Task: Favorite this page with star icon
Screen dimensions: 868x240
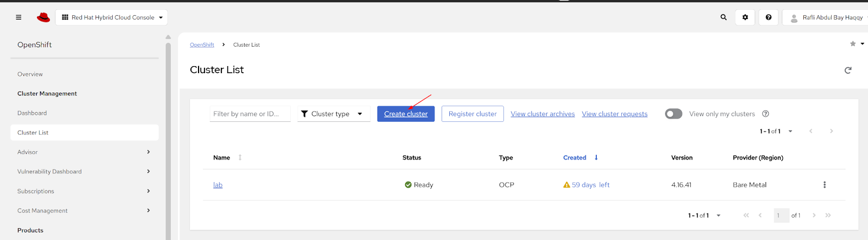Action: click(x=853, y=44)
